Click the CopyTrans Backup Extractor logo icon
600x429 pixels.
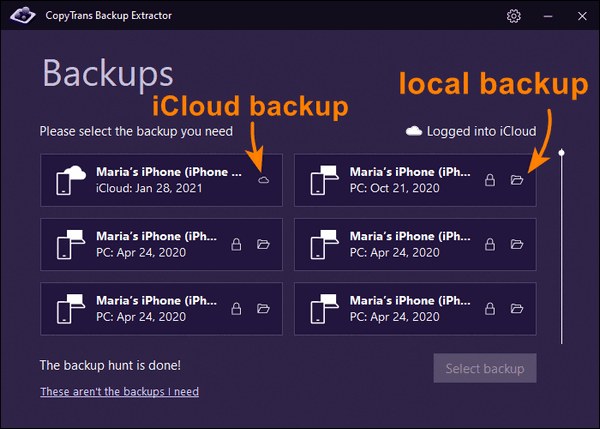coord(23,15)
